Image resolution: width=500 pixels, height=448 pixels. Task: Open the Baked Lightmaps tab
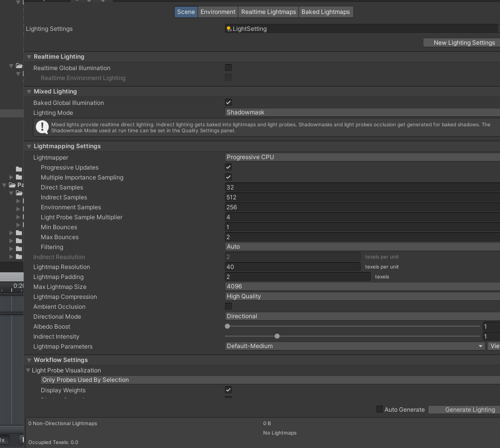pyautogui.click(x=326, y=12)
